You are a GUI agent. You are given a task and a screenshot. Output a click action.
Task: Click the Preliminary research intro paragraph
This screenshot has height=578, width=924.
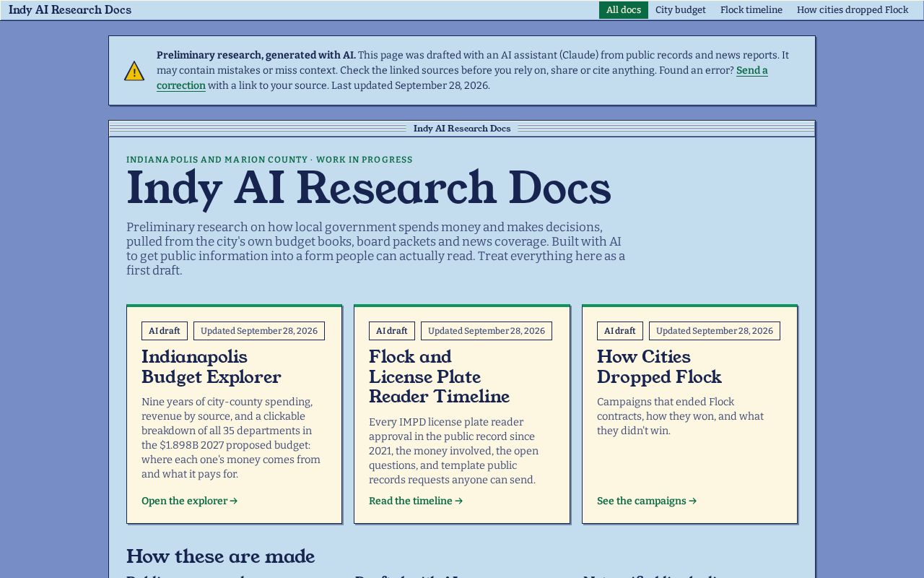tap(375, 249)
